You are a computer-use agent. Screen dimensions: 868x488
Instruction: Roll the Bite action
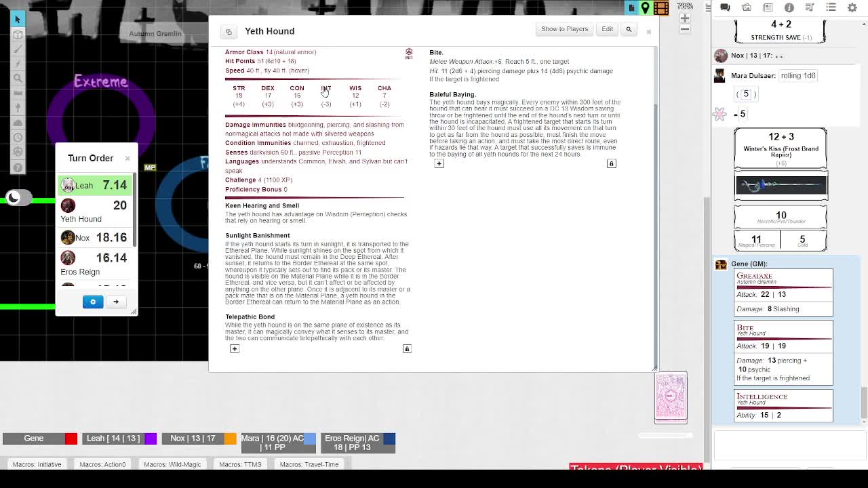(x=436, y=52)
